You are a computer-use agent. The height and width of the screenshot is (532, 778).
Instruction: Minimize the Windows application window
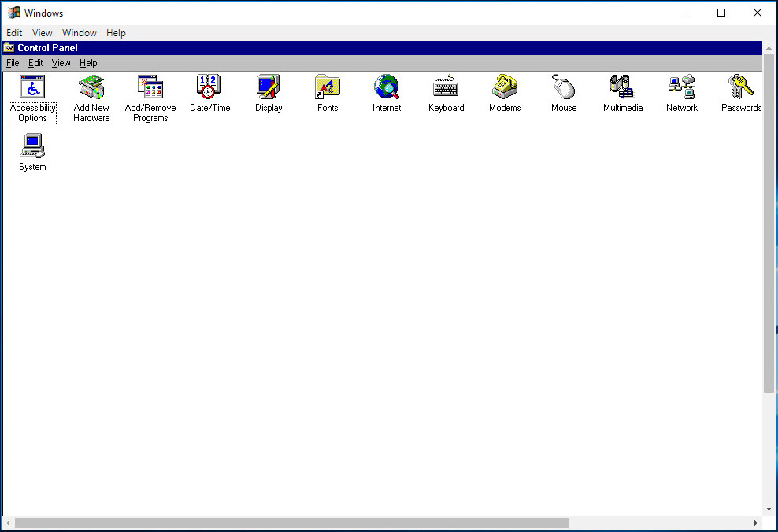(x=686, y=13)
